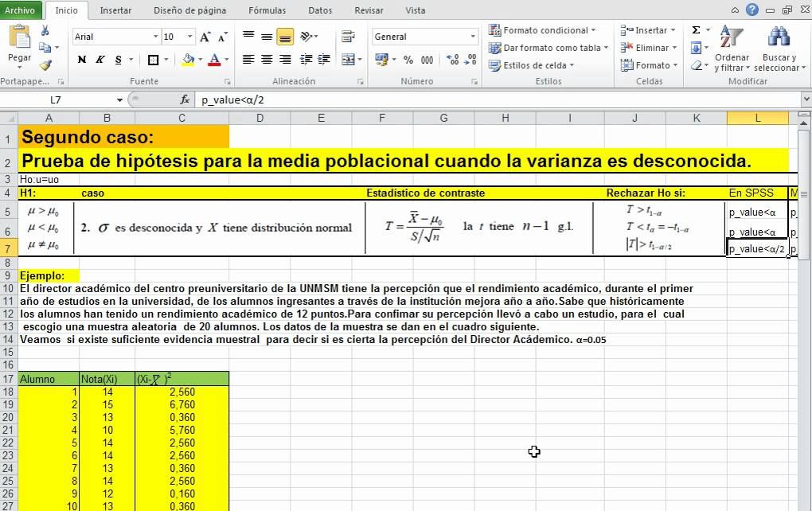Align text to middle of cell
This screenshot has width=812, height=511.
coord(267,37)
